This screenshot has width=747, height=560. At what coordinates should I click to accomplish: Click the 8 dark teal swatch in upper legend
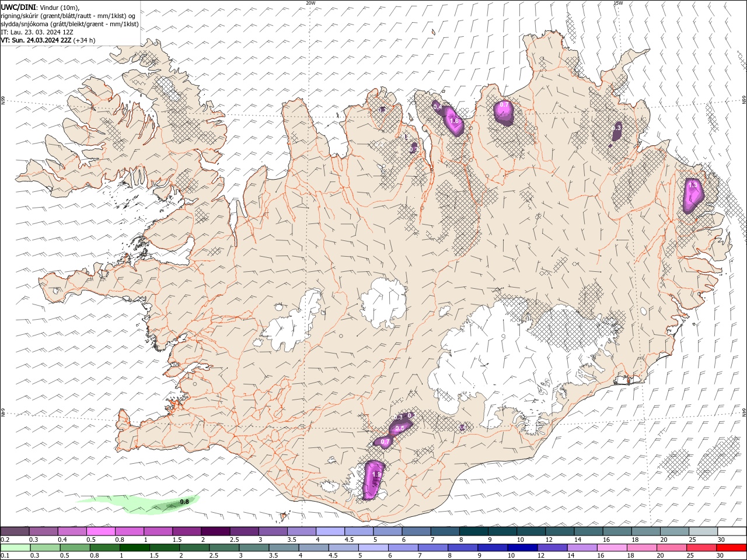(x=474, y=531)
